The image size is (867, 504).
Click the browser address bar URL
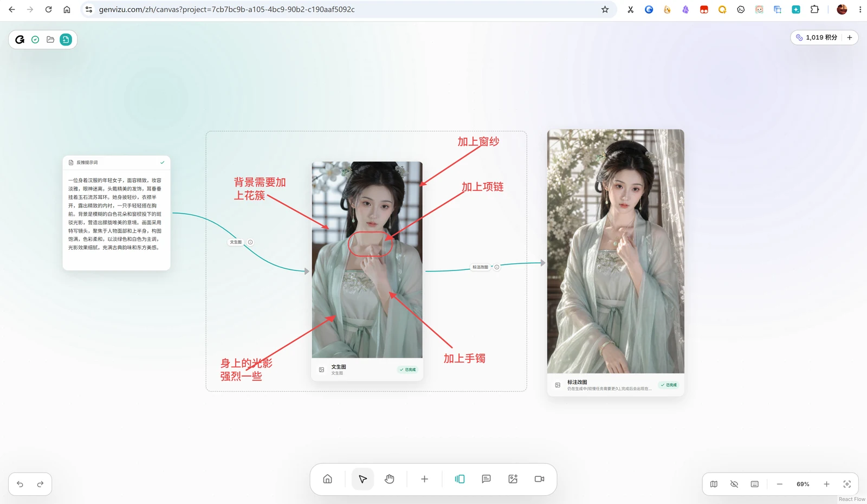[x=227, y=9]
